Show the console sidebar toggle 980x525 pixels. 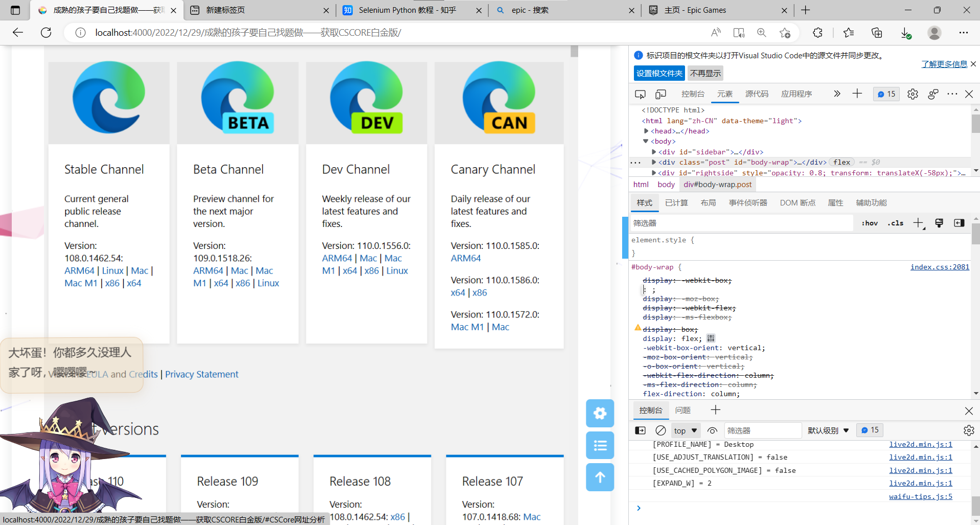coord(640,430)
